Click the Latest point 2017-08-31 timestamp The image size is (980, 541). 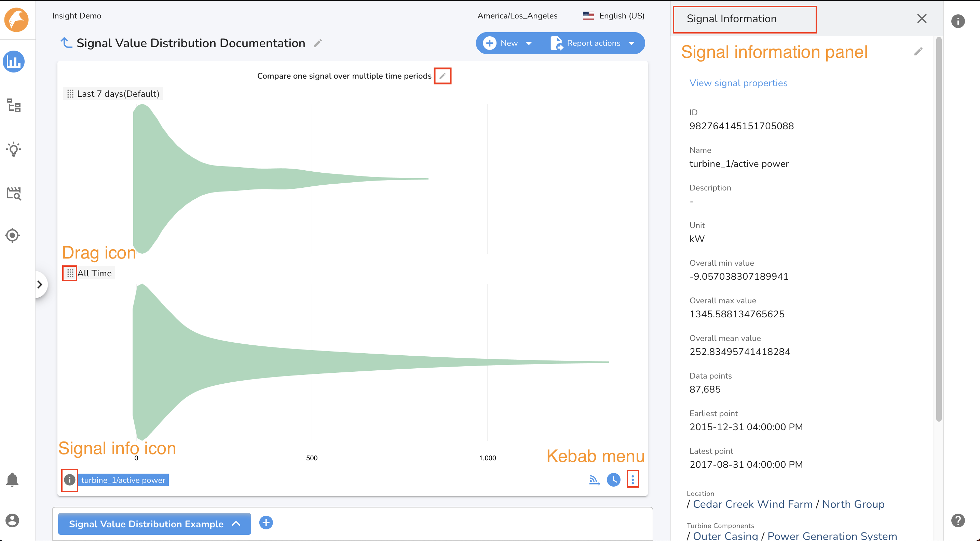click(746, 464)
